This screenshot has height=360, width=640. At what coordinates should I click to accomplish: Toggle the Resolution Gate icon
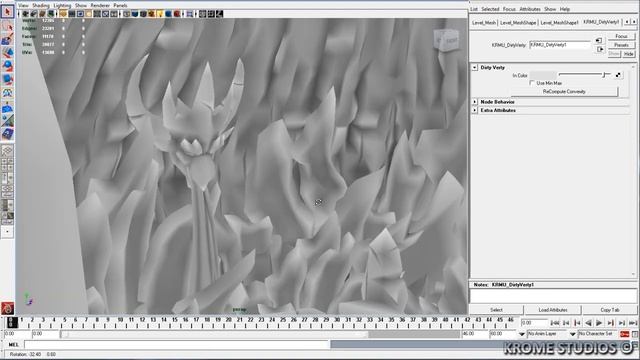tap(80, 14)
